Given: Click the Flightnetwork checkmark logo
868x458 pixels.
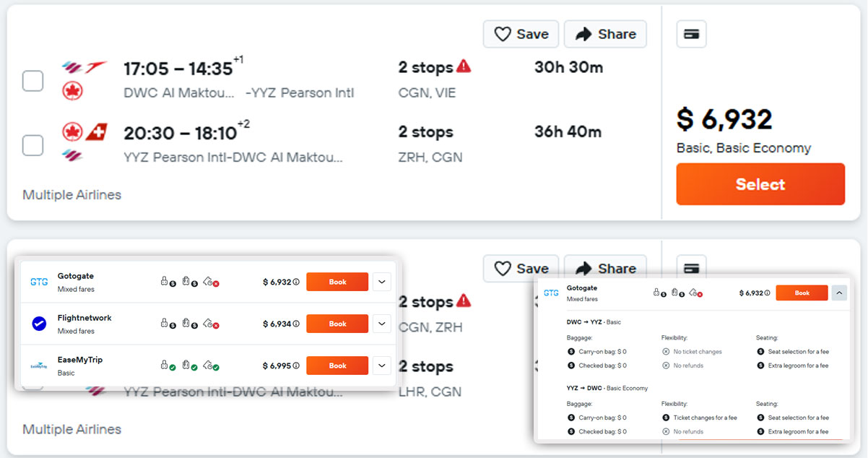Looking at the screenshot, I should pos(39,324).
